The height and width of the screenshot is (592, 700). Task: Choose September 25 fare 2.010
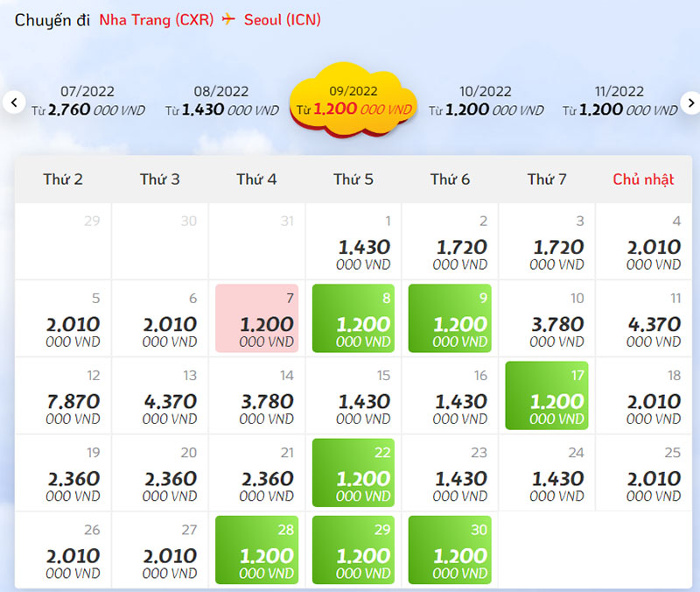[644, 473]
